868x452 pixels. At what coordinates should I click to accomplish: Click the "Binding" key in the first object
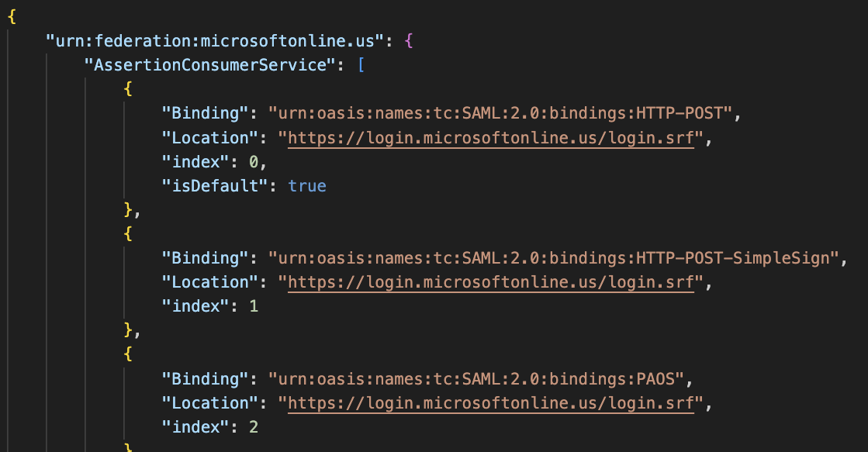click(x=202, y=113)
